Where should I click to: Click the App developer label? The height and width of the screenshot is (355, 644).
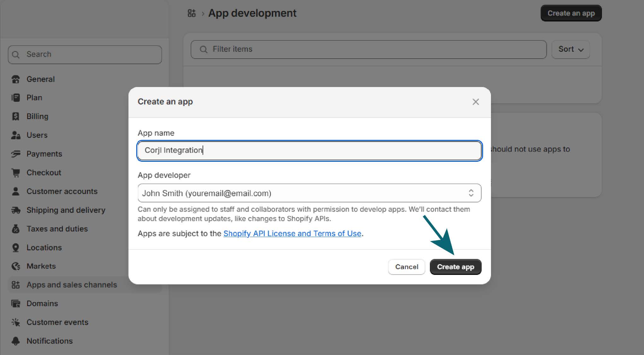(164, 175)
